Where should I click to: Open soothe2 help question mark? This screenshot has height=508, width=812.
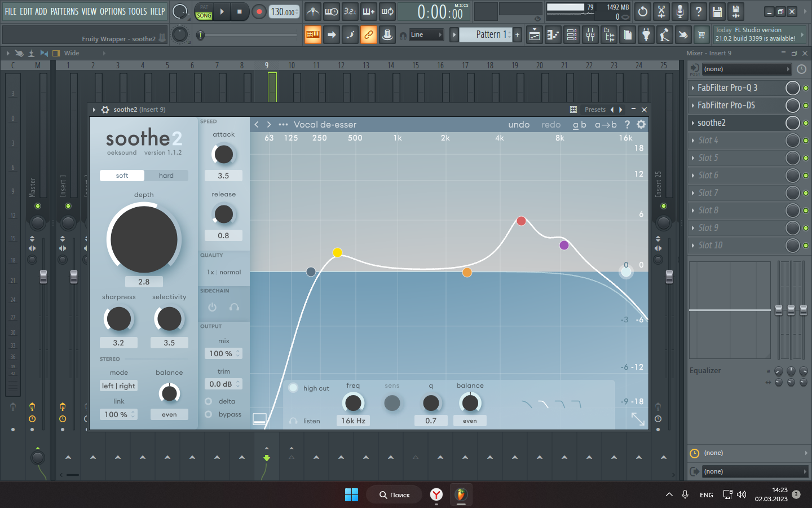[627, 125]
